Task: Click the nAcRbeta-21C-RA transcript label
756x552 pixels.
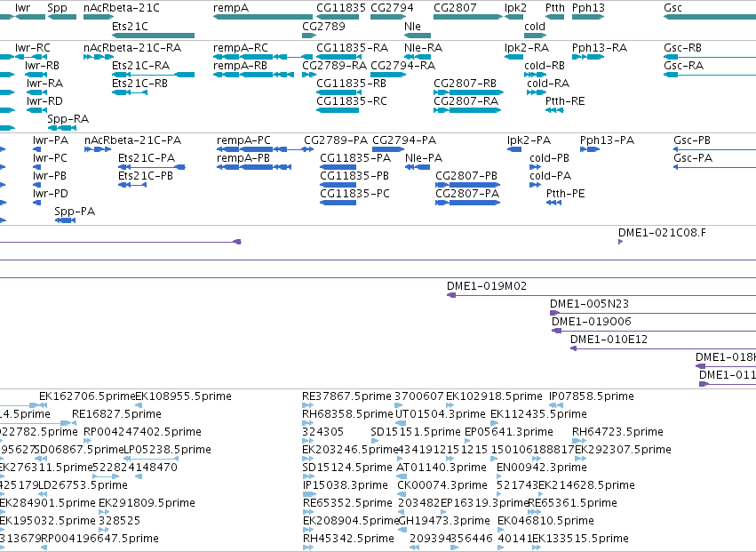Action: tap(132, 48)
